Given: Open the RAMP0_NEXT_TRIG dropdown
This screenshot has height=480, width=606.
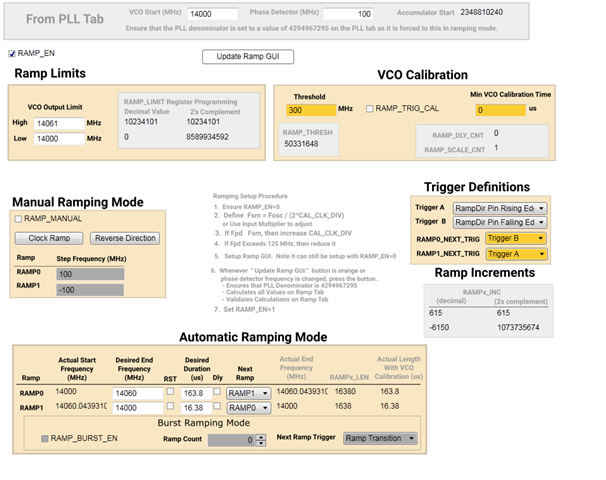Looking at the screenshot, I should pyautogui.click(x=516, y=238).
